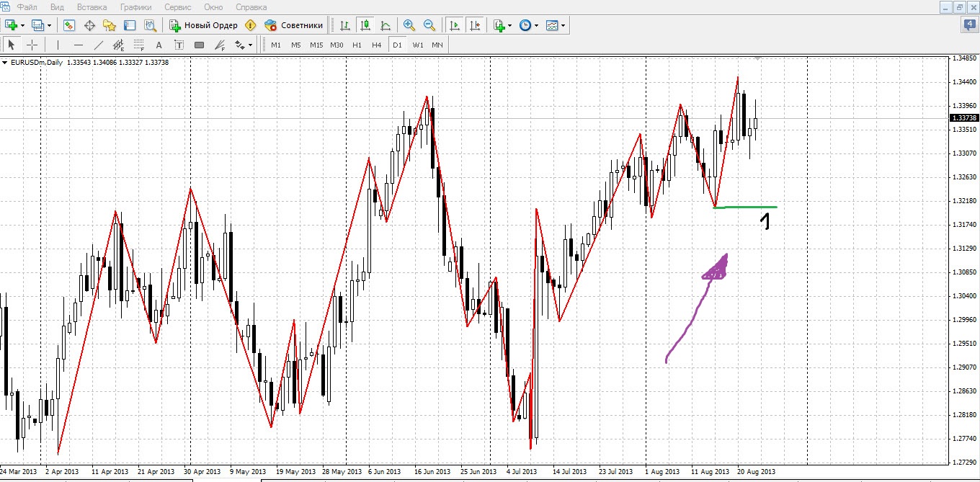Toggle chart shift from right border
Screen dimensions: 980x482
pos(475,25)
